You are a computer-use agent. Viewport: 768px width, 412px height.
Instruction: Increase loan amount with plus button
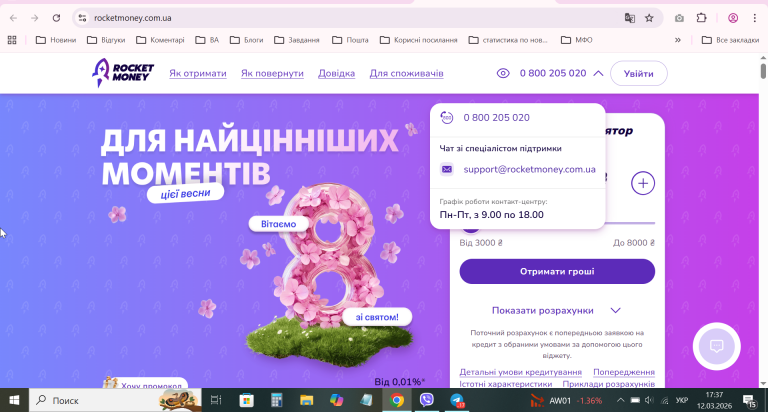pos(643,183)
